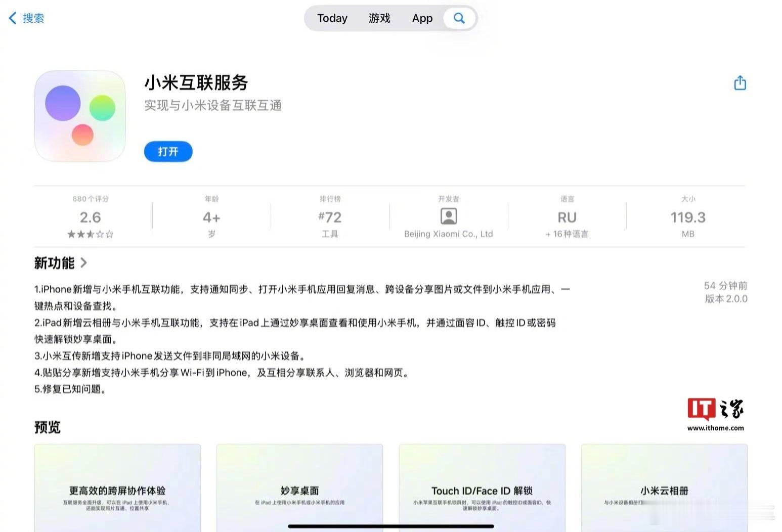Open the App tab
782x532 pixels.
[x=422, y=18]
